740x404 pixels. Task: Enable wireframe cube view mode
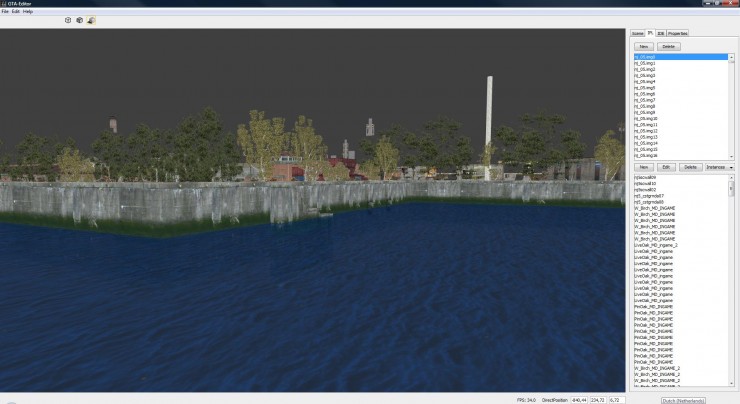coord(68,20)
